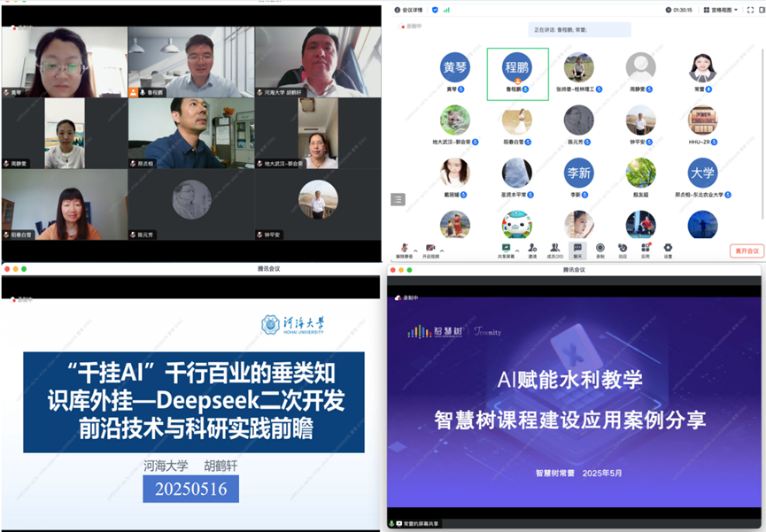Click the 共享屏幕 share screen icon
This screenshot has width=766, height=532.
[506, 249]
